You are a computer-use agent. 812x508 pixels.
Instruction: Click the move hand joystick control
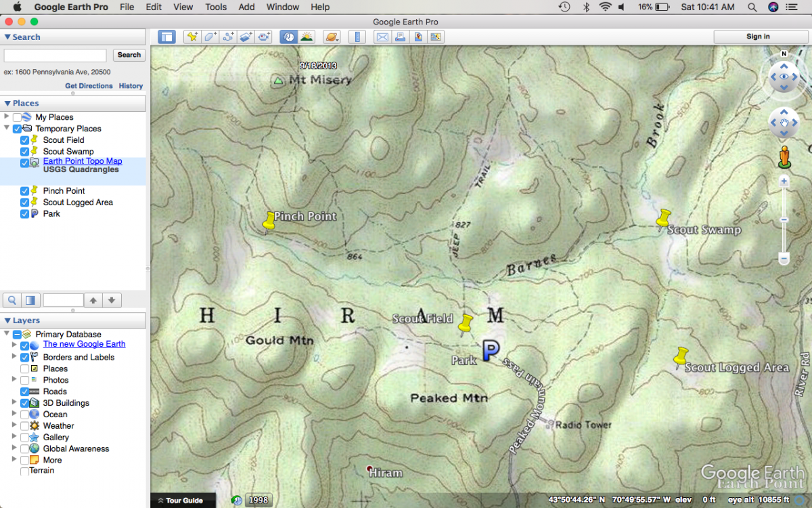coord(784,123)
